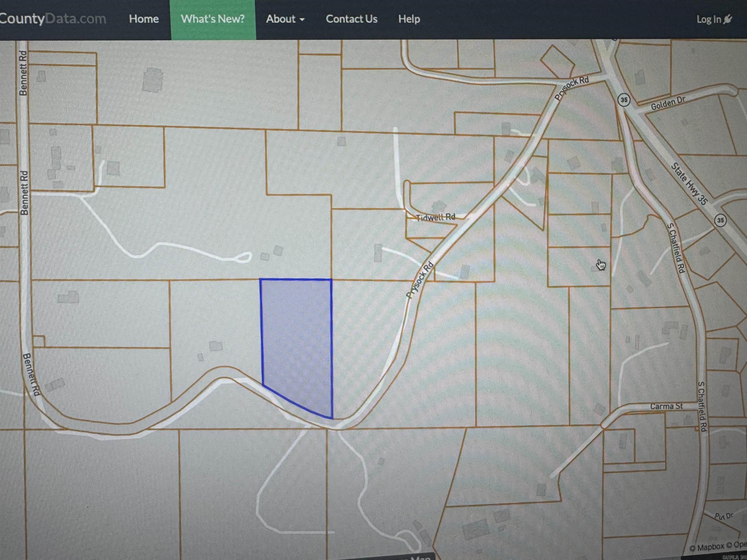747x560 pixels.
Task: Open the What's New? tab
Action: click(213, 19)
